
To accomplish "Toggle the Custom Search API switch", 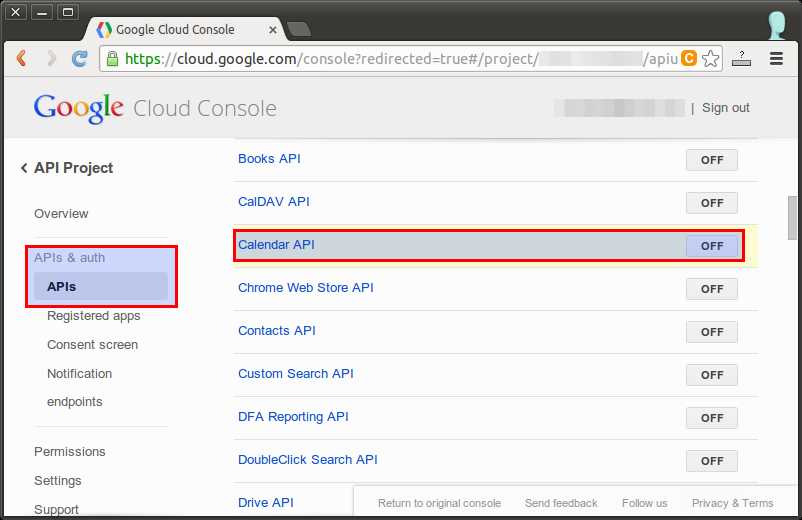I will pyautogui.click(x=711, y=375).
